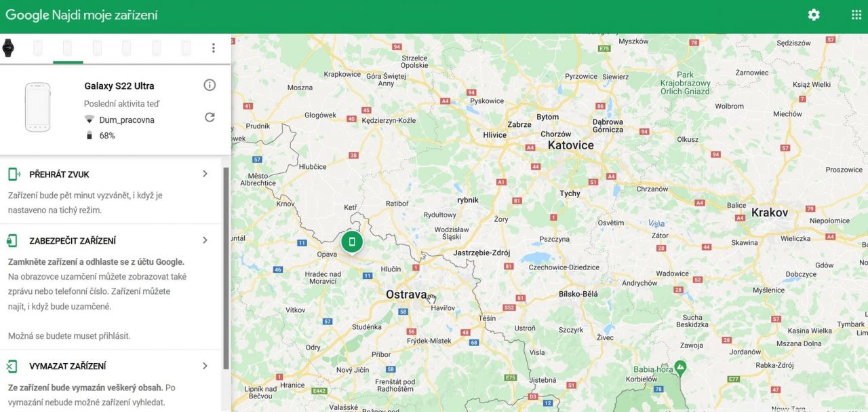Image resolution: width=868 pixels, height=412 pixels.
Task: Expand the VYMAZAT ZAŘÍZENÍ chevron
Action: (x=205, y=366)
